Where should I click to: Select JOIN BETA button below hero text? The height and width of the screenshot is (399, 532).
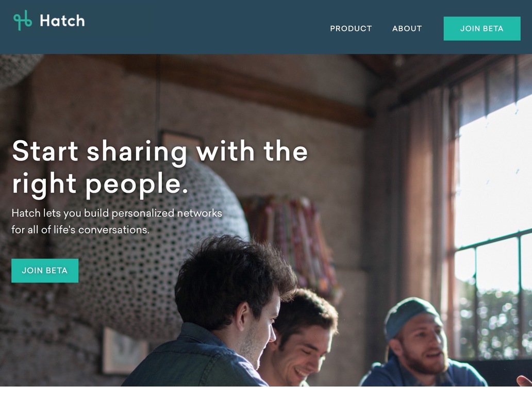(45, 271)
